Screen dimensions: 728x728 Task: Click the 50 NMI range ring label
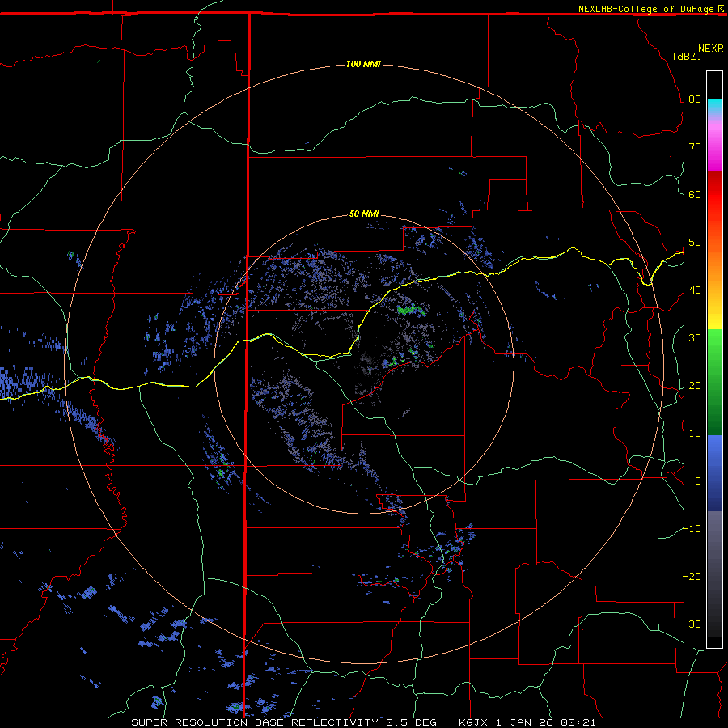coord(364,214)
